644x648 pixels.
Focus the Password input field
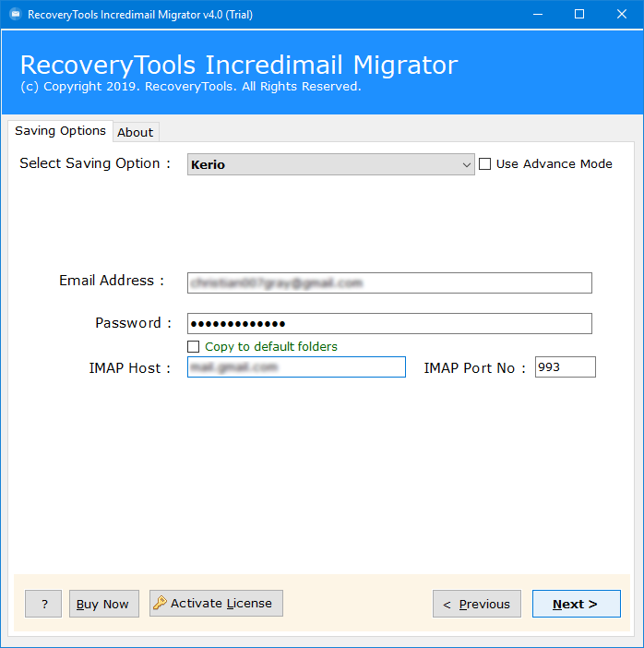point(389,324)
